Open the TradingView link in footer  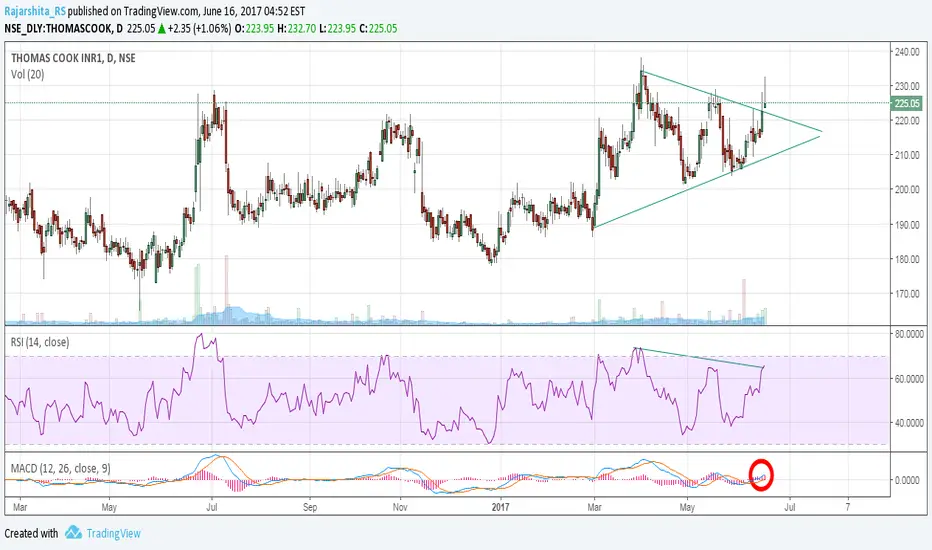tap(114, 533)
